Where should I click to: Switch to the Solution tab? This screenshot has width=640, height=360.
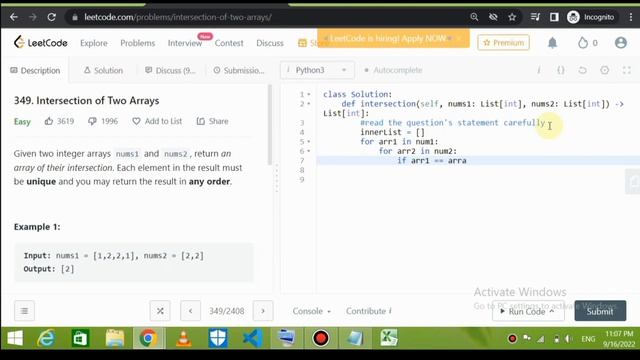pos(103,70)
